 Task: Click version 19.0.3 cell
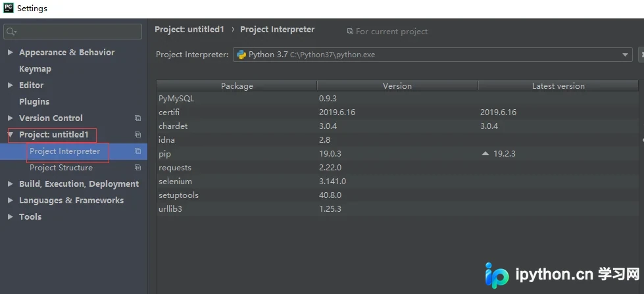330,153
